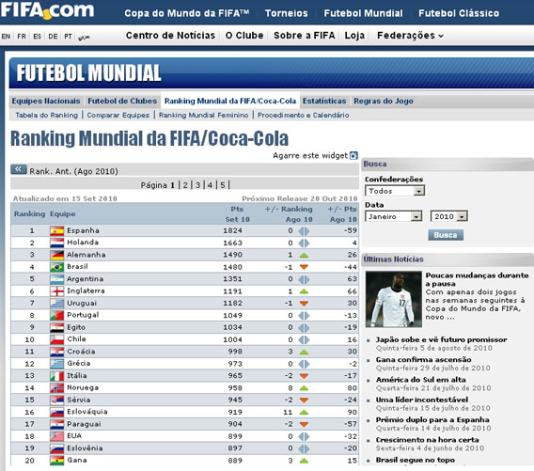Screen dimensions: 534x471
Task: Click the Portugal flag icon
Action: tap(57, 315)
